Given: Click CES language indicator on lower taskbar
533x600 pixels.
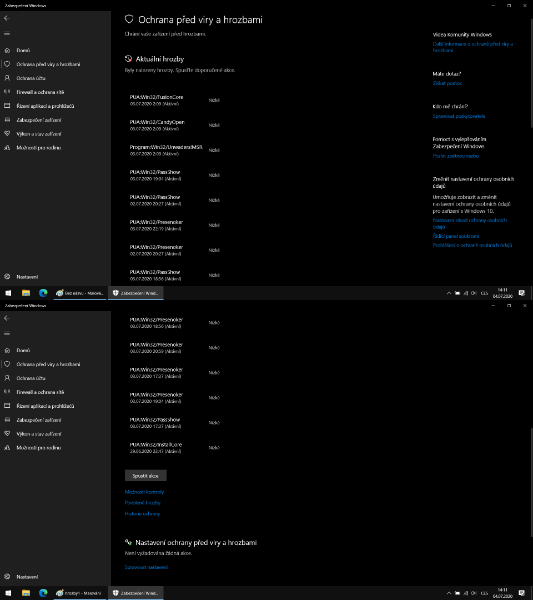Looking at the screenshot, I should tap(484, 593).
